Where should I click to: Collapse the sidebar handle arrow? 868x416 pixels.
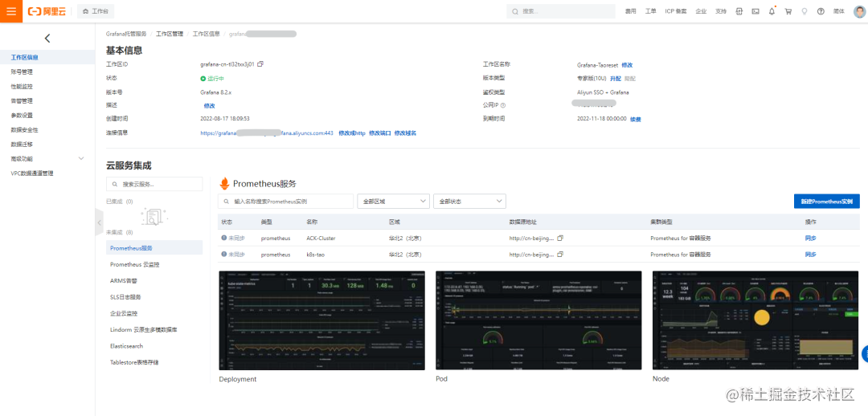click(x=100, y=222)
